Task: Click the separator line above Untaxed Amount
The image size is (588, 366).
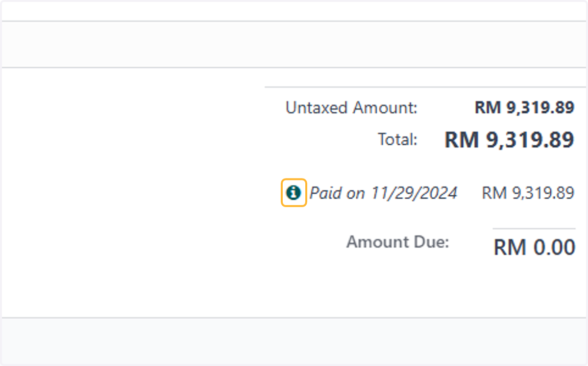Action: tap(425, 87)
